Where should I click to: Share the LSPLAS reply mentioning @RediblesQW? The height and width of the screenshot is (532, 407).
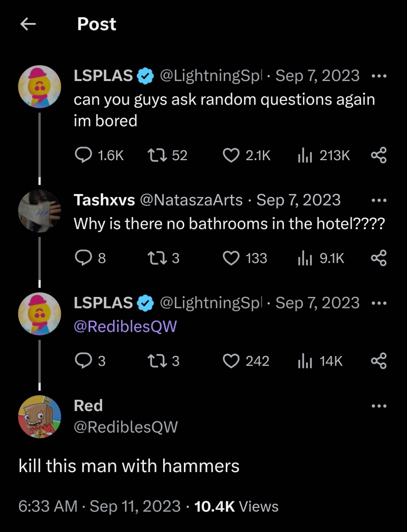[x=379, y=361]
